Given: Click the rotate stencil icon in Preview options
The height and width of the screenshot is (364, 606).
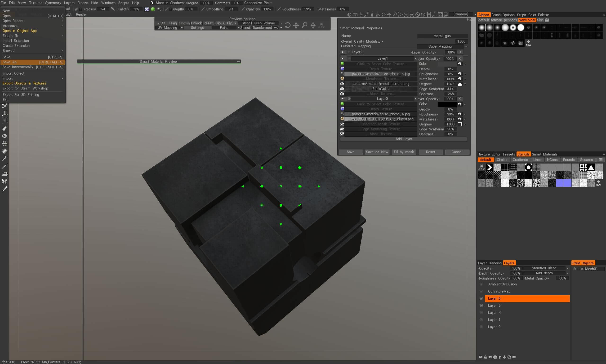Looking at the screenshot, I should [288, 25].
